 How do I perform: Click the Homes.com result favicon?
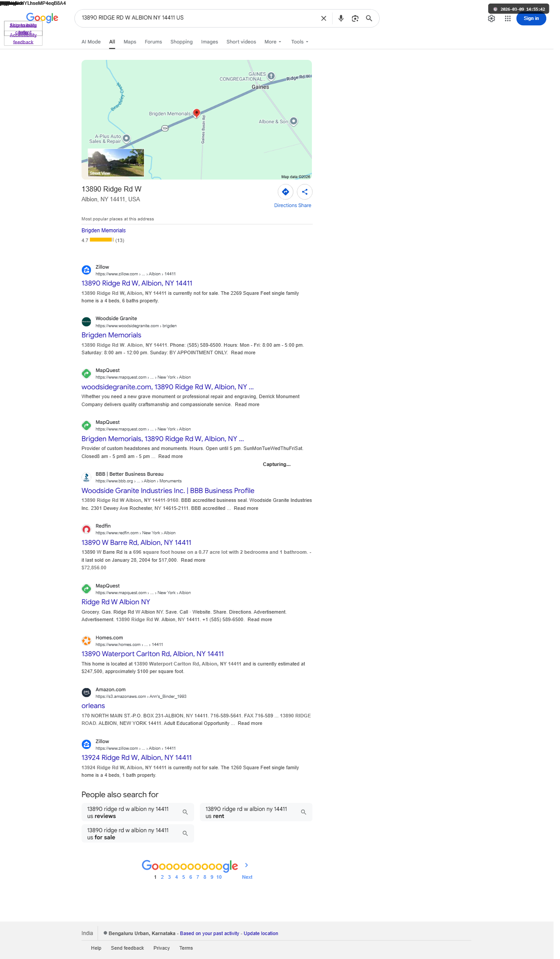[x=86, y=641]
